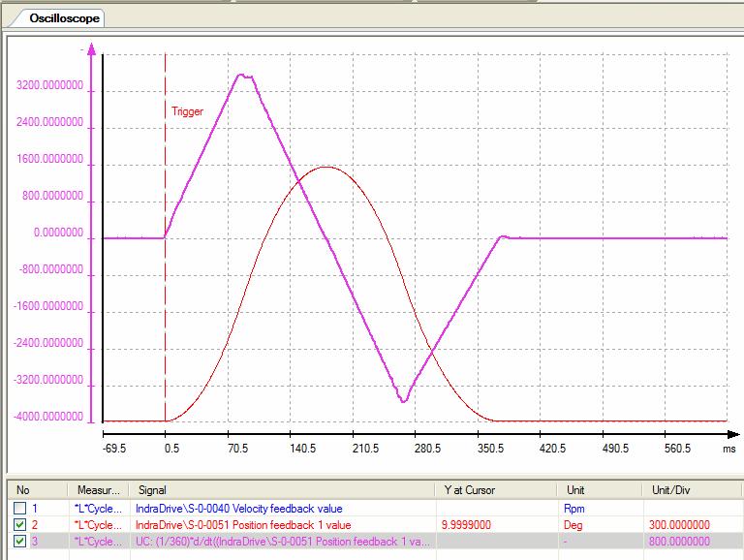Select IndraDrive S-0-0051 Position feedback 1 value
The width and height of the screenshot is (744, 560).
click(243, 525)
